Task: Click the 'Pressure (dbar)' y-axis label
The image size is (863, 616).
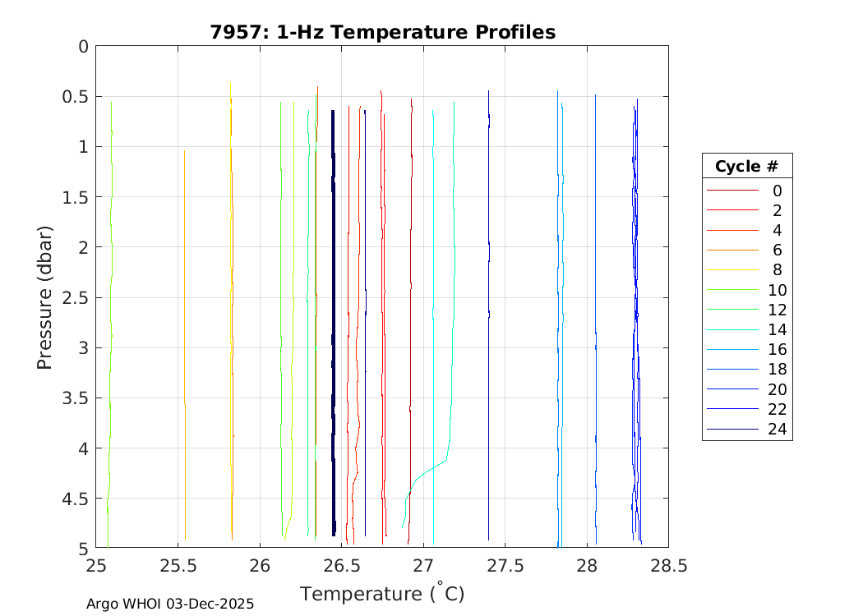Action: coord(45,297)
